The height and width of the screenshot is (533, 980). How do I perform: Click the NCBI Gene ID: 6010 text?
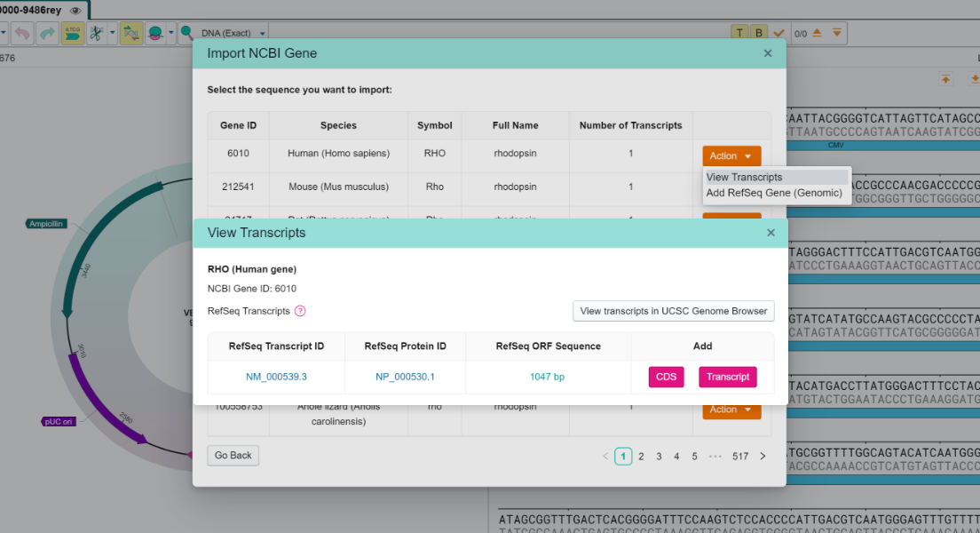pyautogui.click(x=252, y=289)
